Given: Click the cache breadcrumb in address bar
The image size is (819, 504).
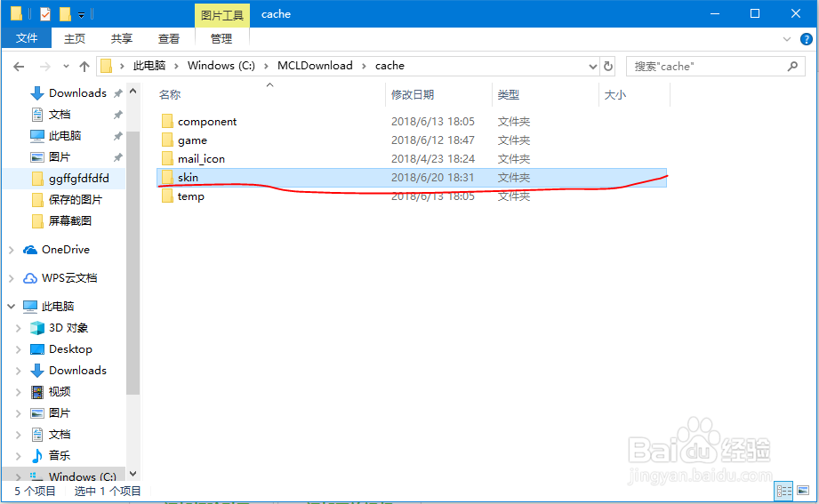Looking at the screenshot, I should click(389, 65).
